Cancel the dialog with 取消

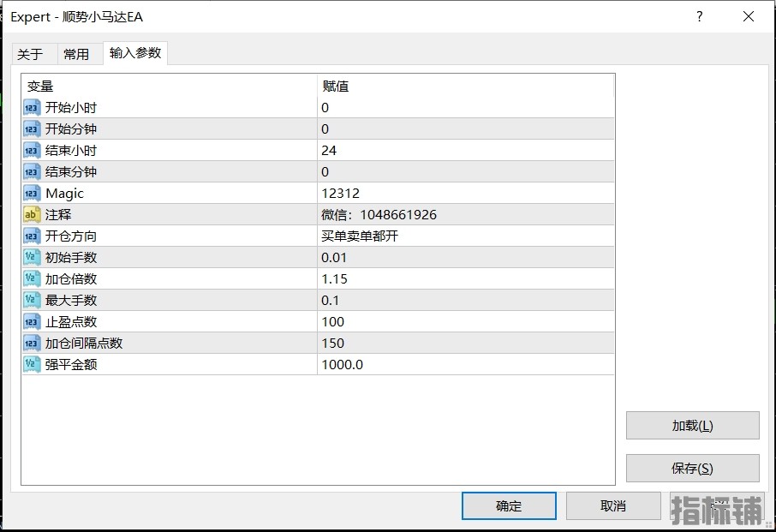point(613,505)
